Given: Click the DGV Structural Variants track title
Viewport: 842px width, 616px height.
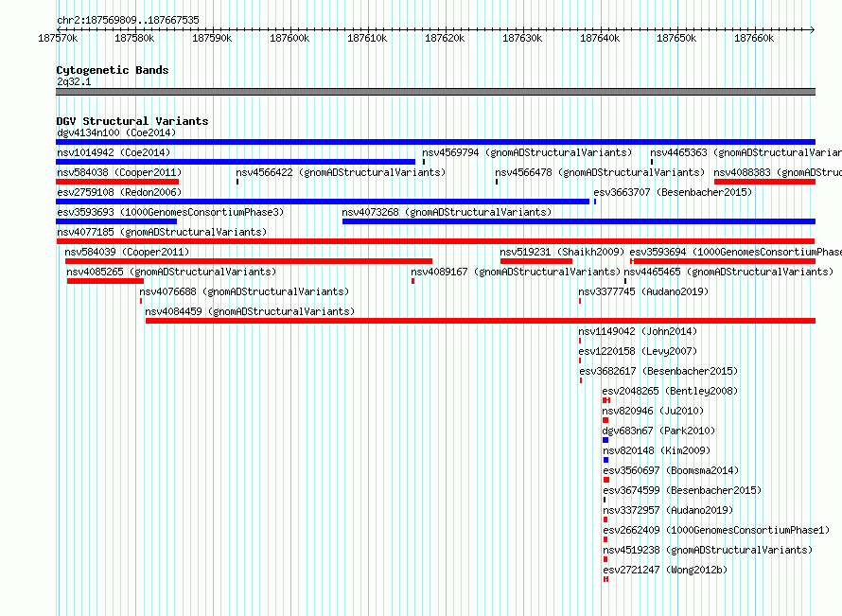Looking at the screenshot, I should click(x=132, y=121).
